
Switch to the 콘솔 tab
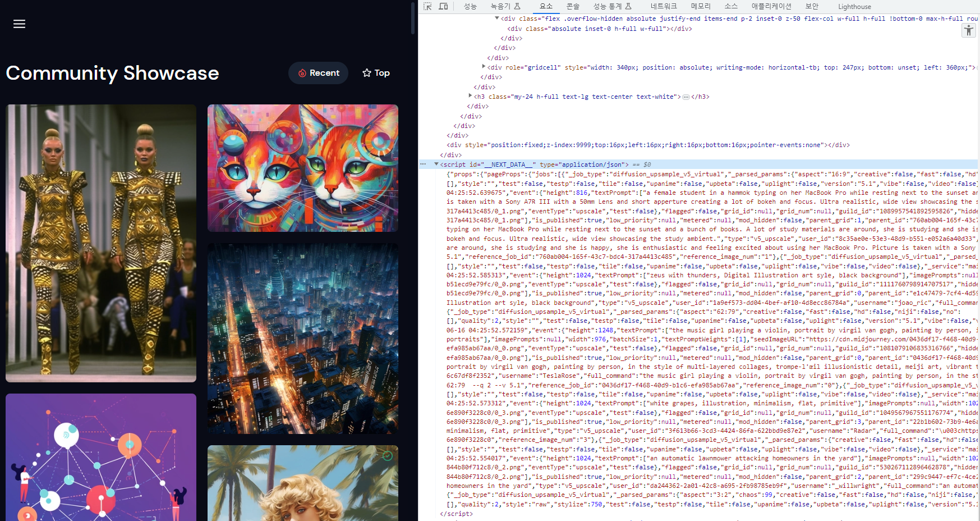click(x=573, y=6)
